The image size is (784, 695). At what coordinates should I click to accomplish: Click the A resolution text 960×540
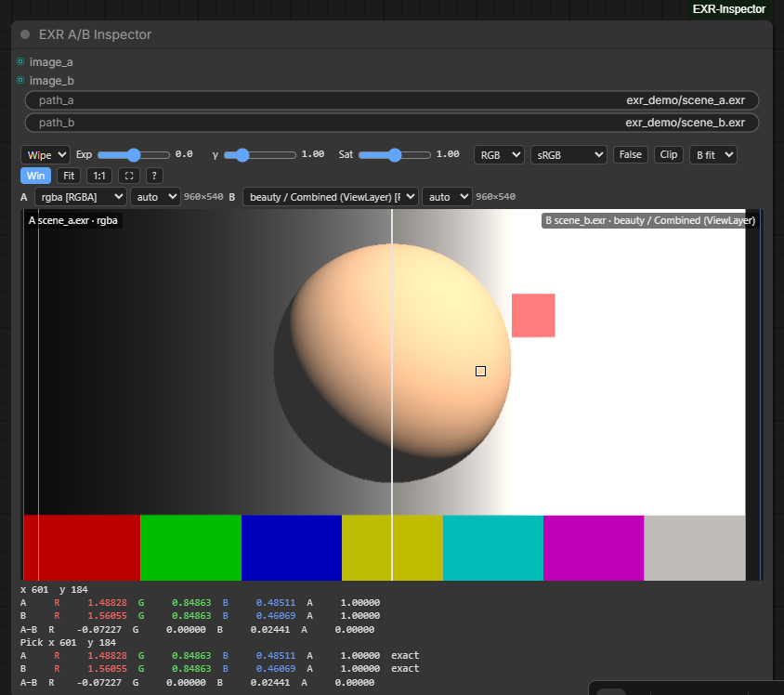pyautogui.click(x=203, y=197)
